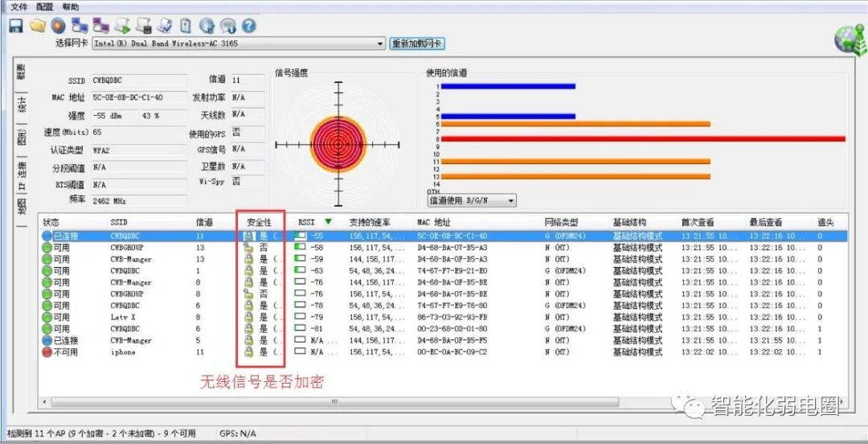Click the document with green arrow icon
Image resolution: width=868 pixels, height=444 pixels.
tap(122, 26)
